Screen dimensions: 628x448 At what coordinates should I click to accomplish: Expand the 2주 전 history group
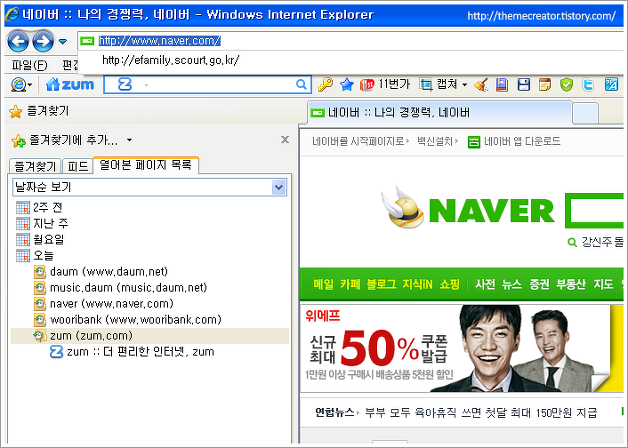tap(40, 207)
